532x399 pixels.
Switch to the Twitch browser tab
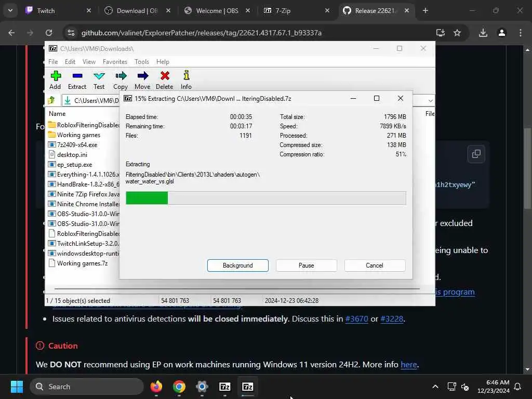tap(54, 10)
